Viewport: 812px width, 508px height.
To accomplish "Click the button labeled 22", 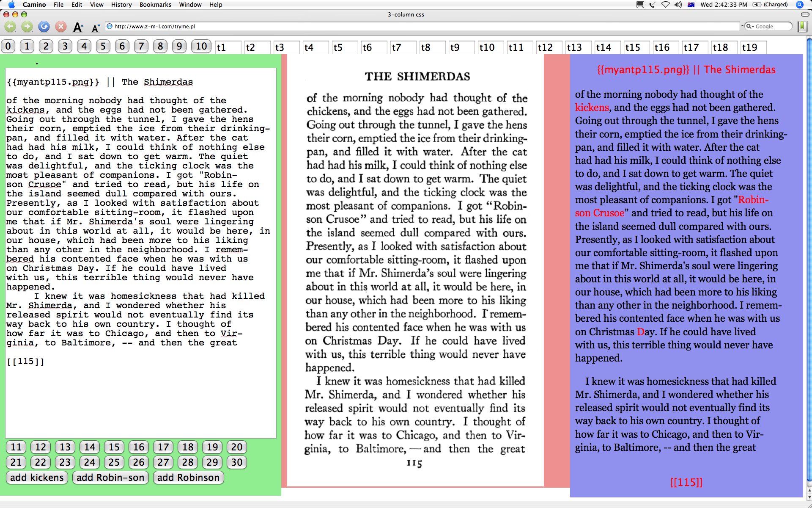I will 41,462.
